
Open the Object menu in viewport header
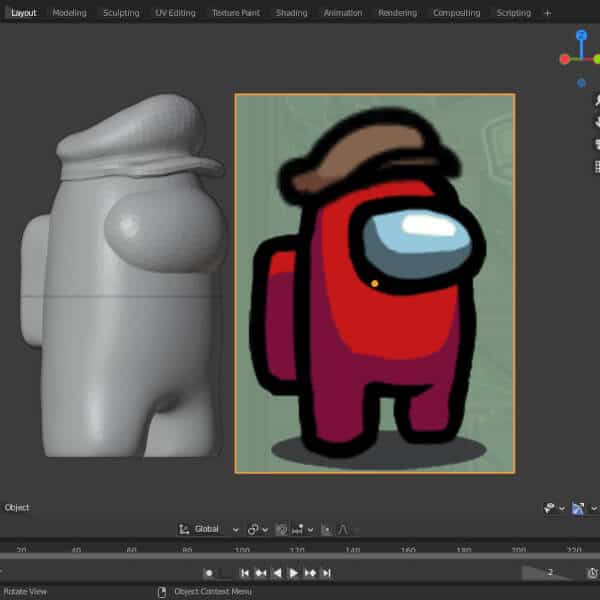click(16, 507)
